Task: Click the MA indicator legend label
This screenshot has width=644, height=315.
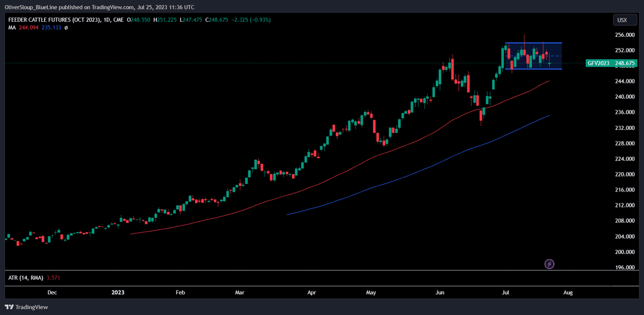Action: click(x=11, y=28)
